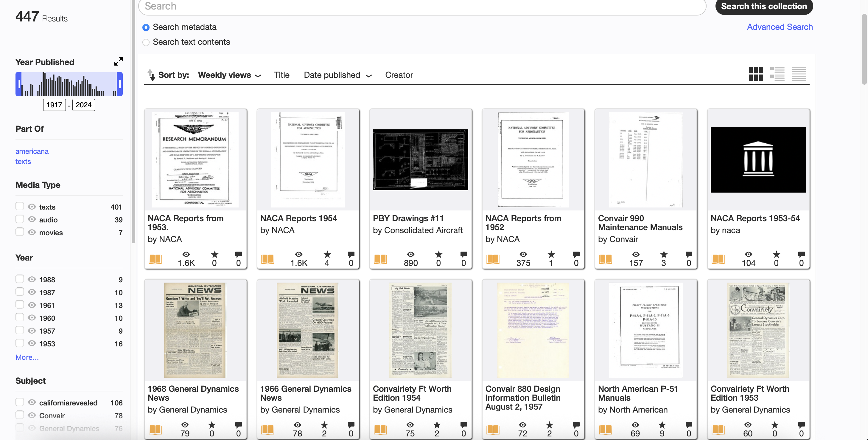Click texts icon on Convairiety Ft Worth Edition 1953 card
Screen dimensions: 868x440
click(x=718, y=430)
